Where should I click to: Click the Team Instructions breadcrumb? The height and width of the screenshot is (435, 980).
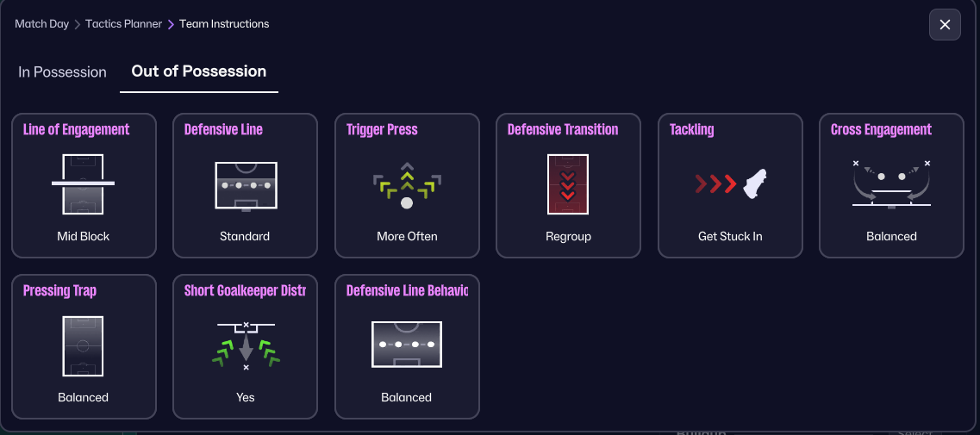point(224,24)
